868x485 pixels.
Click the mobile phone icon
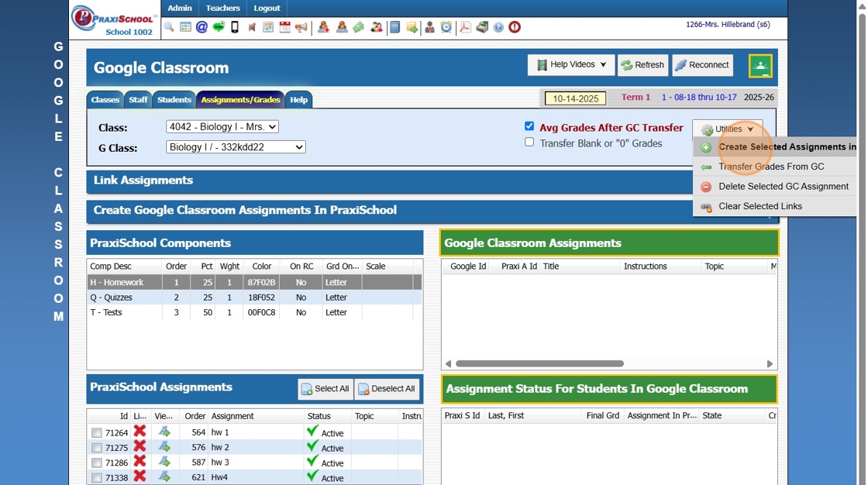235,27
